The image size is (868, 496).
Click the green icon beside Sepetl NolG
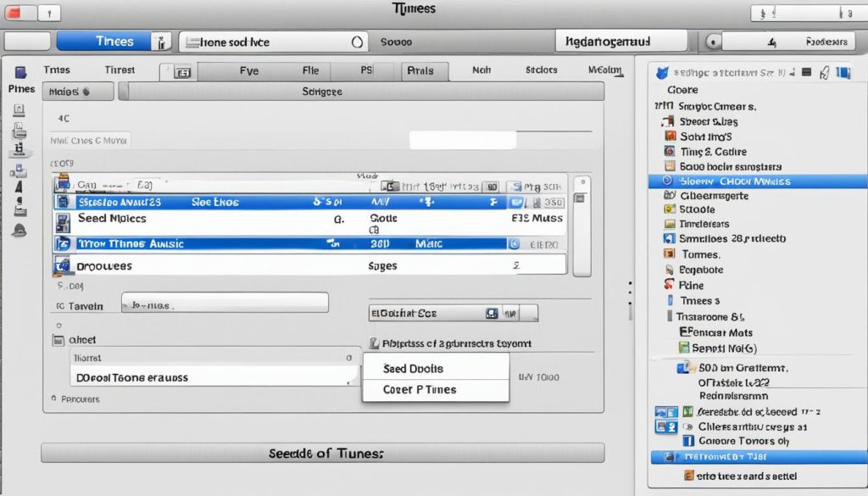684,348
